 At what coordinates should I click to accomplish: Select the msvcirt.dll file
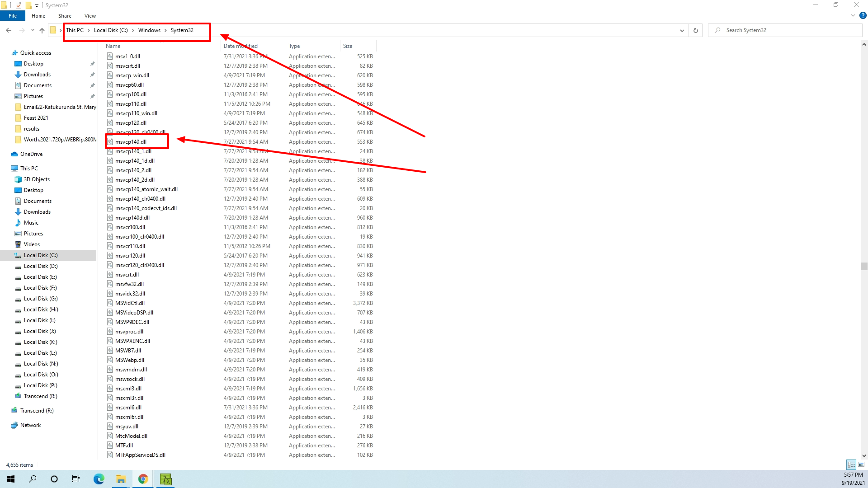point(127,66)
